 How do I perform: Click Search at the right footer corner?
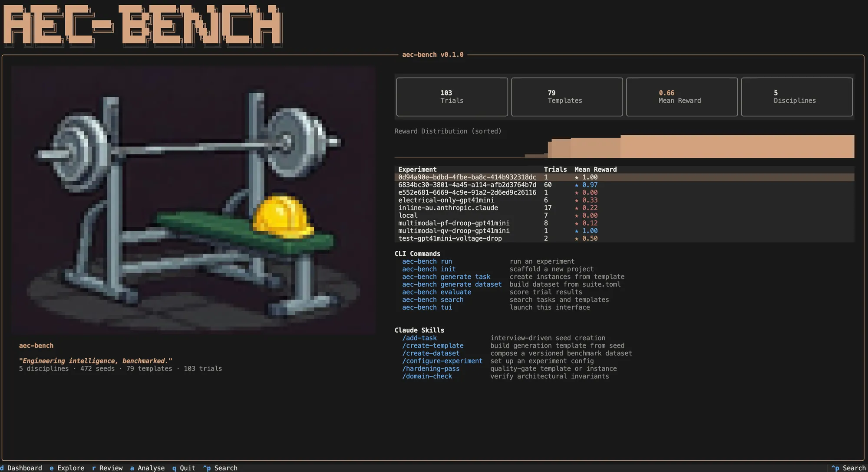coord(848,468)
